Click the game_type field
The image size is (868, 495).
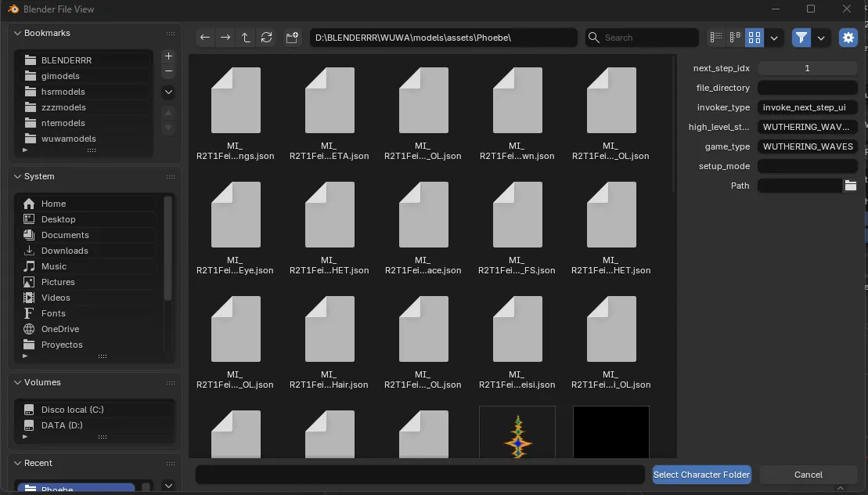(x=807, y=146)
